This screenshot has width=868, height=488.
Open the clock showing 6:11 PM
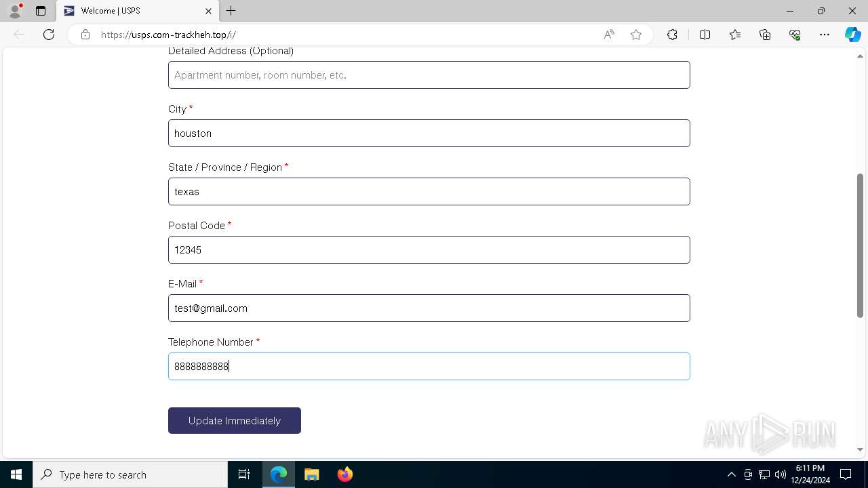point(810,474)
